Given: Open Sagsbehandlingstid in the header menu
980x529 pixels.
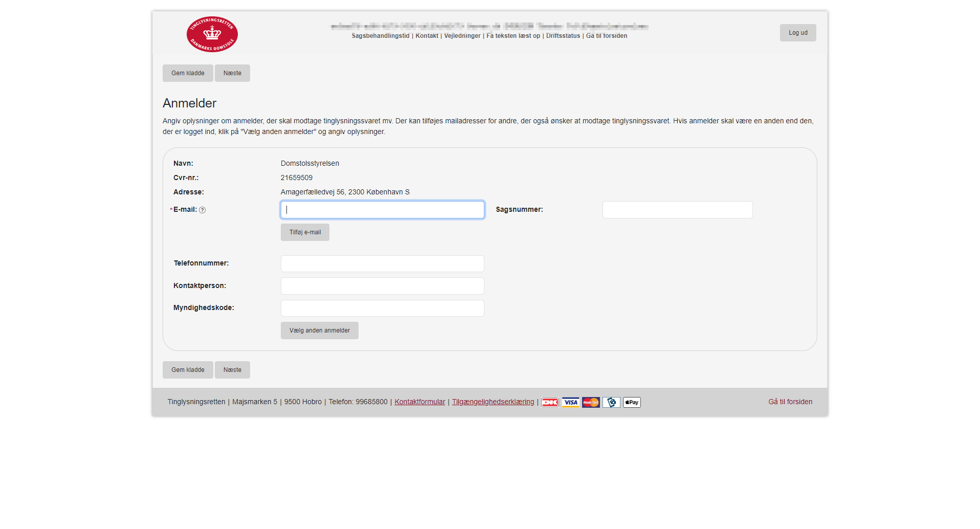Looking at the screenshot, I should (381, 36).
